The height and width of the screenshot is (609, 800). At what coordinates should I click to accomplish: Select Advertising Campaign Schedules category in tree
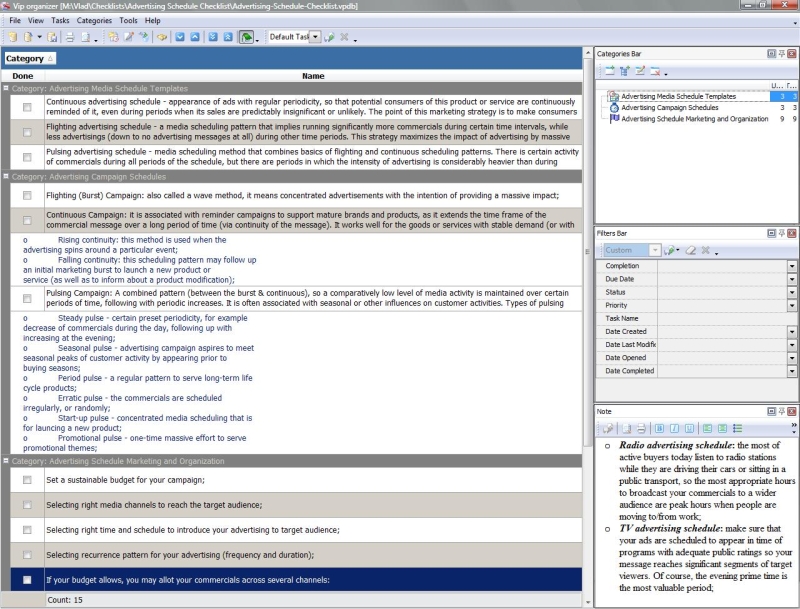click(669, 107)
